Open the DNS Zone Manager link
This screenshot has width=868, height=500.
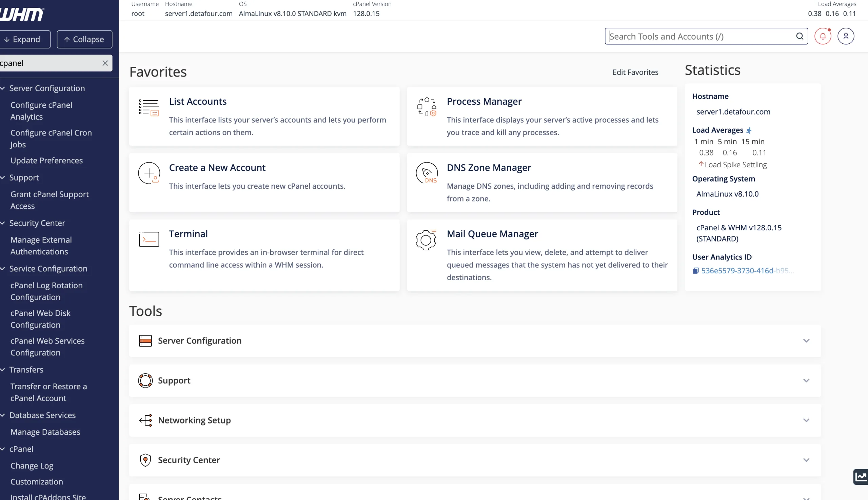click(x=489, y=168)
